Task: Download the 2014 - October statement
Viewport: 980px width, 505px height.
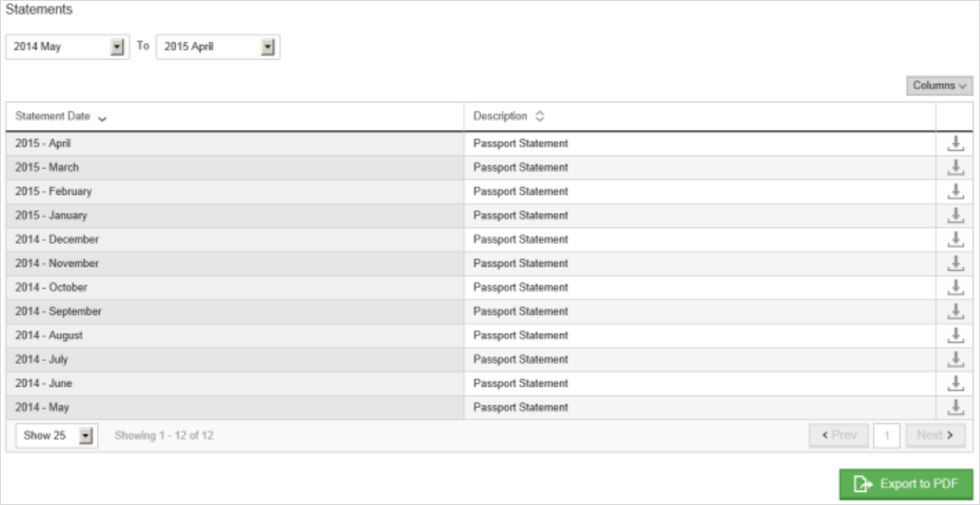Action: [x=954, y=287]
